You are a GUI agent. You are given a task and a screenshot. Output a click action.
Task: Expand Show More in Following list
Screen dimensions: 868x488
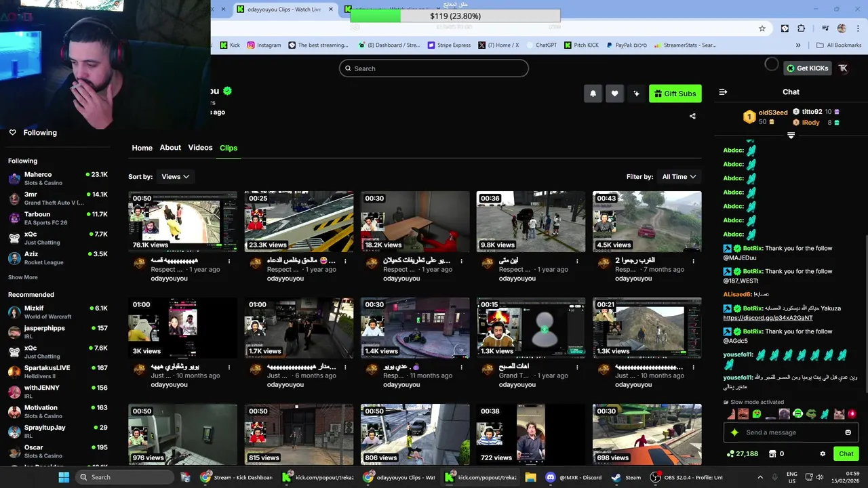23,277
